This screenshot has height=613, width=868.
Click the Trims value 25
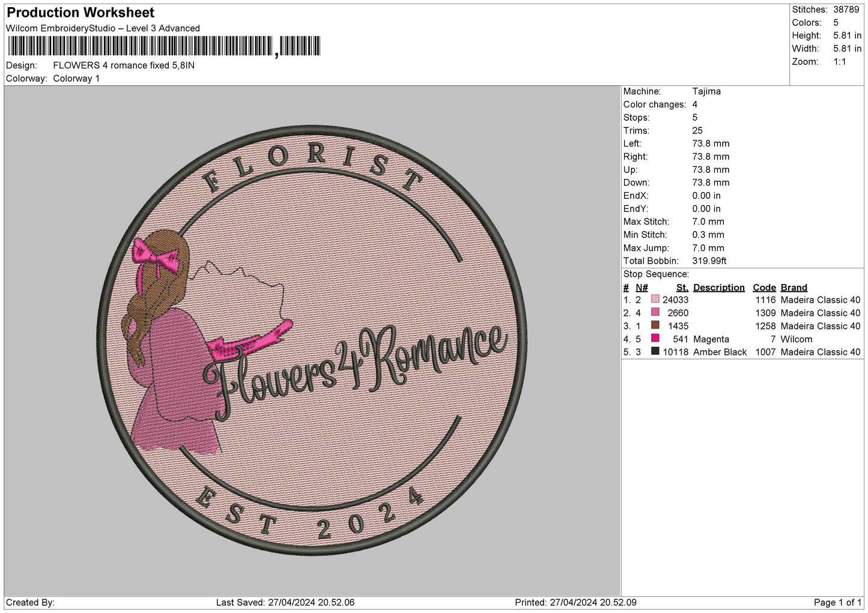click(x=697, y=130)
